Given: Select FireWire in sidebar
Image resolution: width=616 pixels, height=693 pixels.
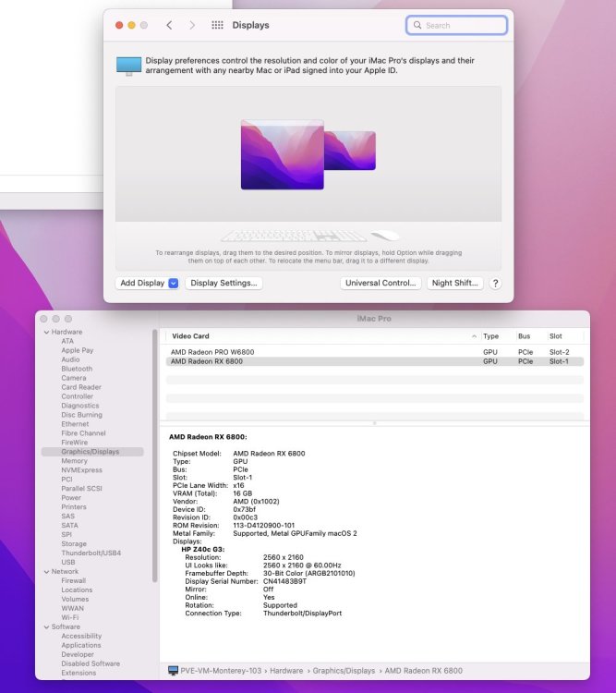Looking at the screenshot, I should point(75,443).
